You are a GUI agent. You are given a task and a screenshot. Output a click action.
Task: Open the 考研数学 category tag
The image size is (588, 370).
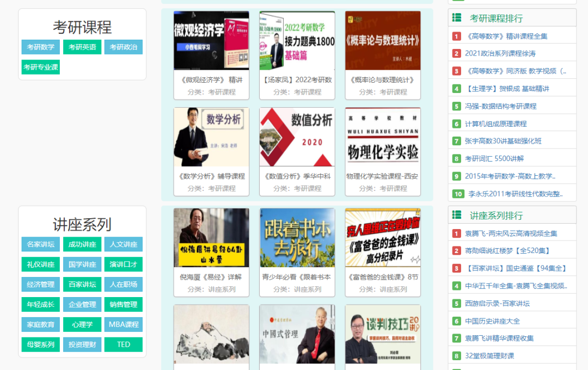pos(40,47)
